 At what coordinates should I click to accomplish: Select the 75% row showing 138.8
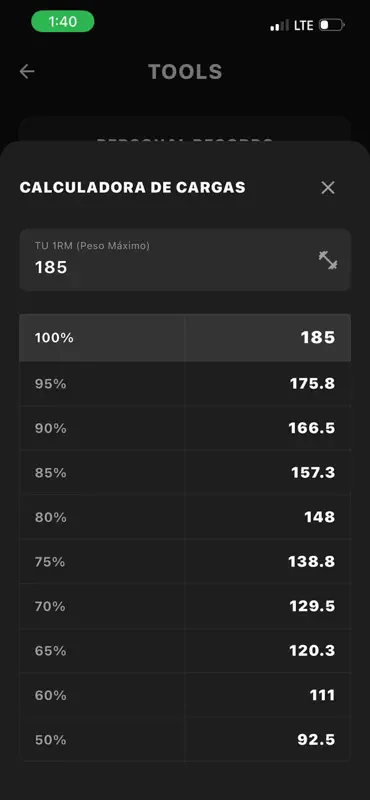point(185,562)
